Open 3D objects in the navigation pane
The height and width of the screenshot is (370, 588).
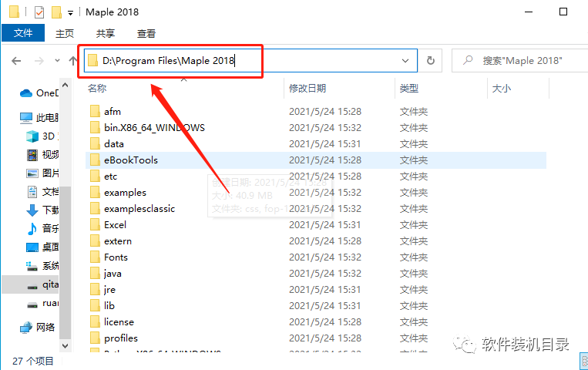[42, 136]
